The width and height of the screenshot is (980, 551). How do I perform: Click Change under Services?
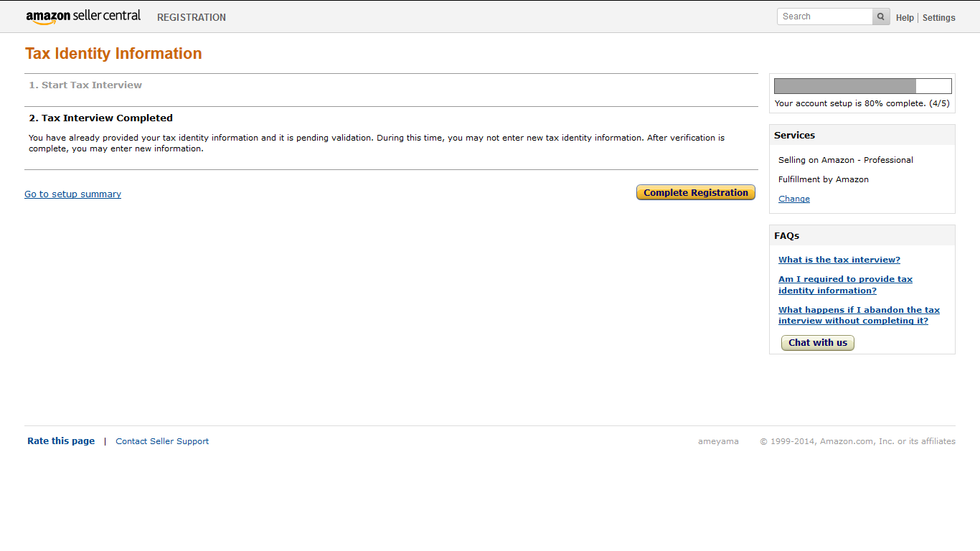pyautogui.click(x=793, y=199)
